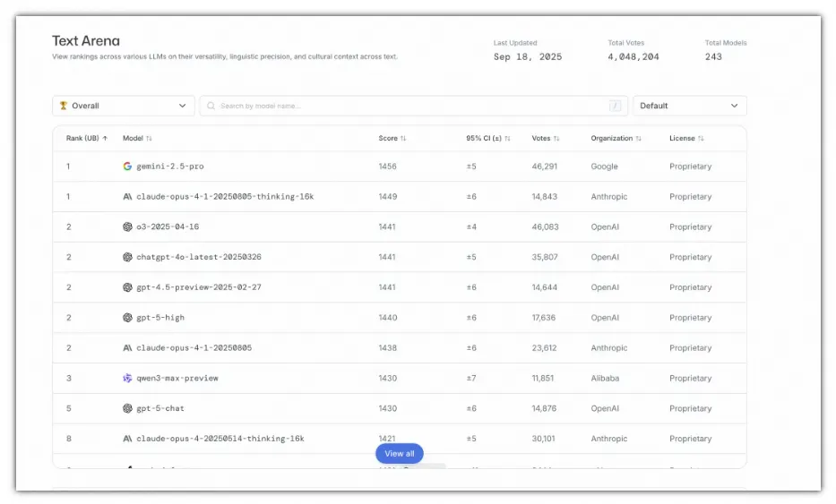Screen dimensions: 836x504
Task: Click the Sep 18, 2025 last updated date
Action: point(527,57)
